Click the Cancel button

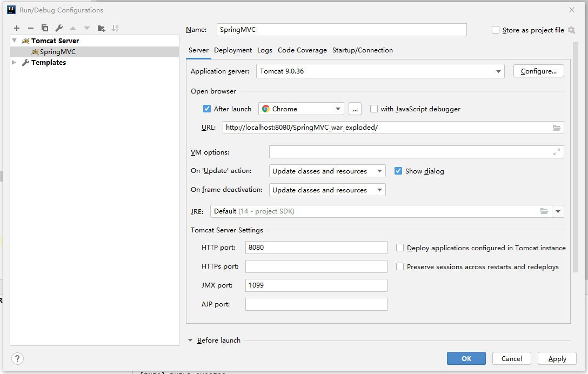[511, 359]
